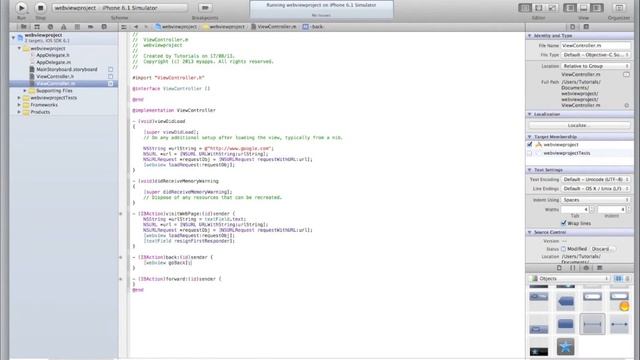Expand the Frameworks folder
640x360 pixels.
pos(19,105)
